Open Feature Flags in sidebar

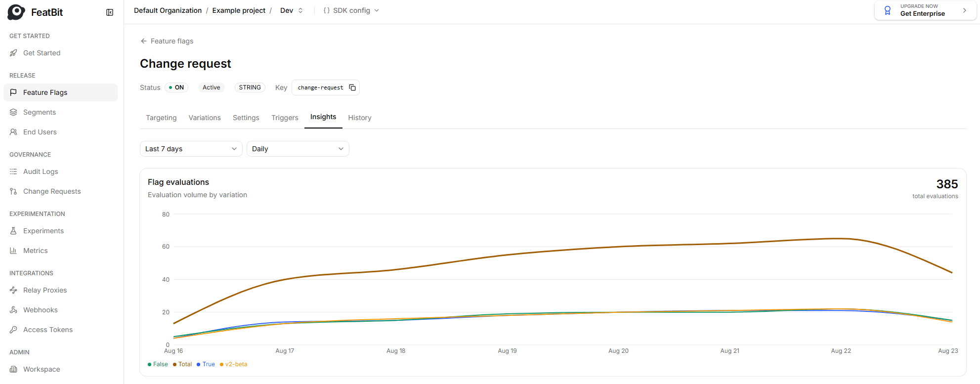(x=60, y=92)
